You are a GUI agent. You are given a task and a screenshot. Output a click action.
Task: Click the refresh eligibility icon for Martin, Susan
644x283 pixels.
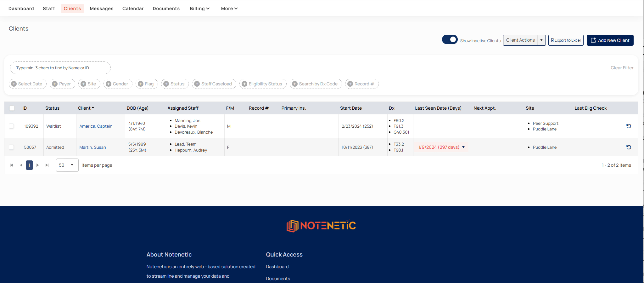[629, 147]
